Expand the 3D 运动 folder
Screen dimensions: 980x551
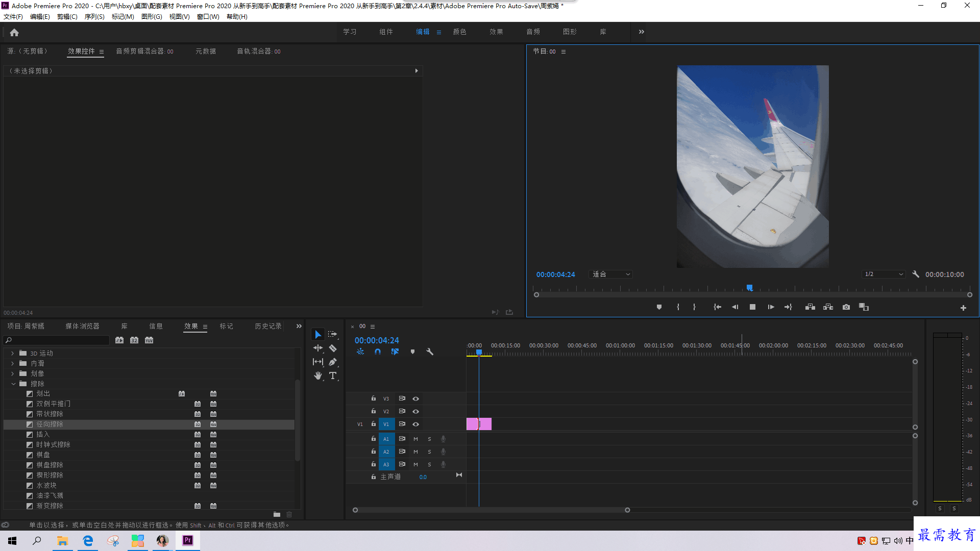(12, 353)
